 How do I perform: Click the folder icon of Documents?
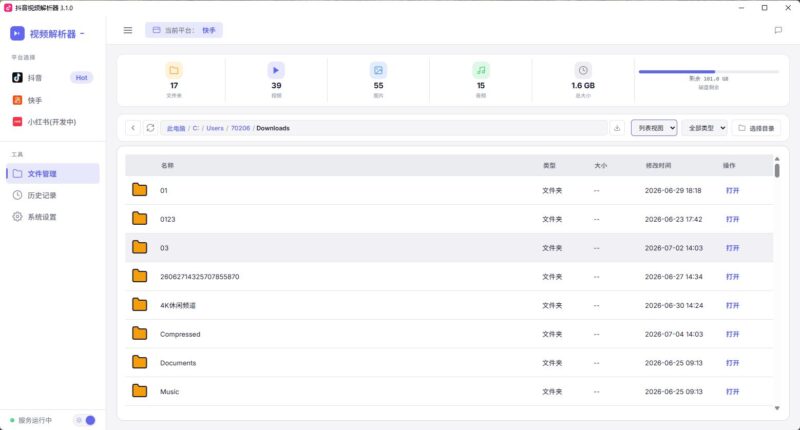[139, 362]
